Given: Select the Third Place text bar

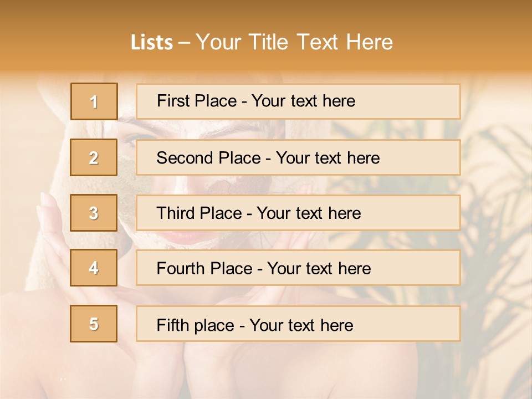Looking at the screenshot, I should tap(298, 213).
